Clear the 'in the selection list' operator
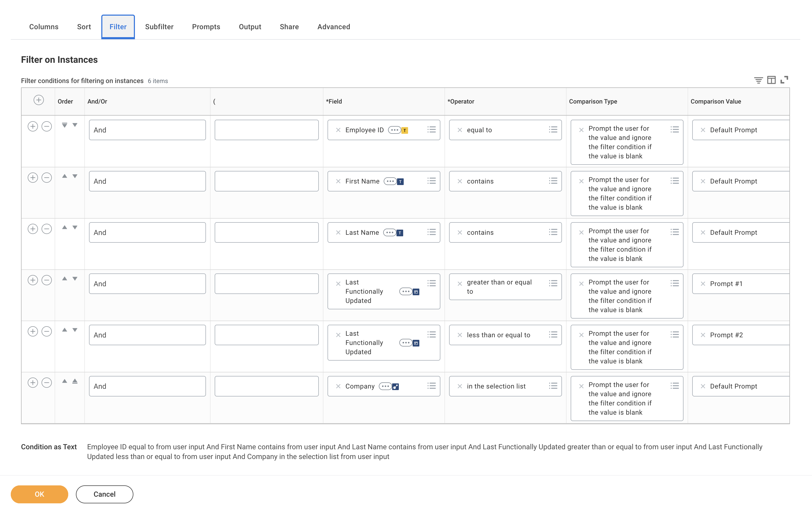This screenshot has height=510, width=812. tap(460, 386)
